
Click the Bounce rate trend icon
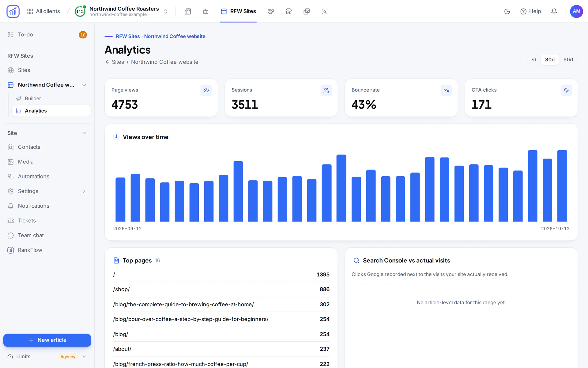tap(446, 90)
